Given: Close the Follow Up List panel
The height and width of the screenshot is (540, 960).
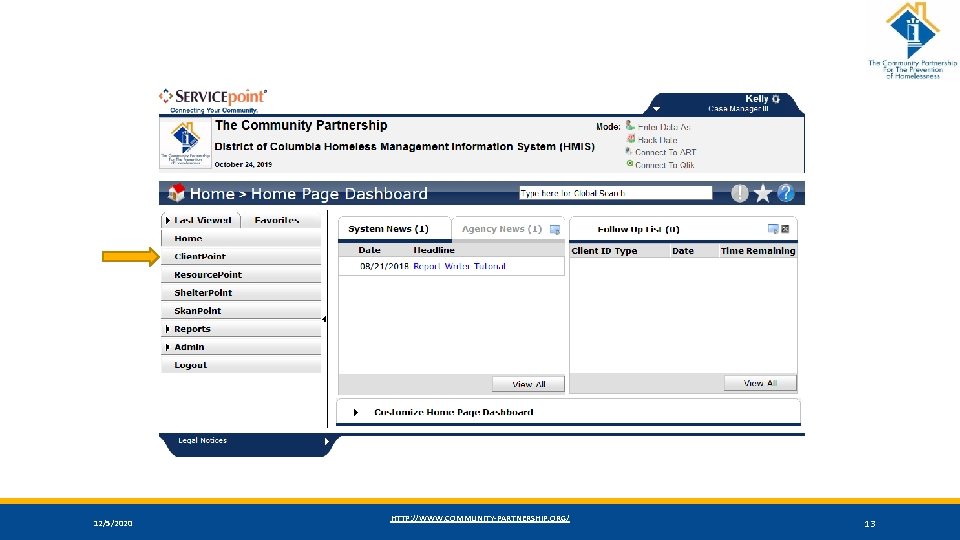Looking at the screenshot, I should pyautogui.click(x=785, y=229).
